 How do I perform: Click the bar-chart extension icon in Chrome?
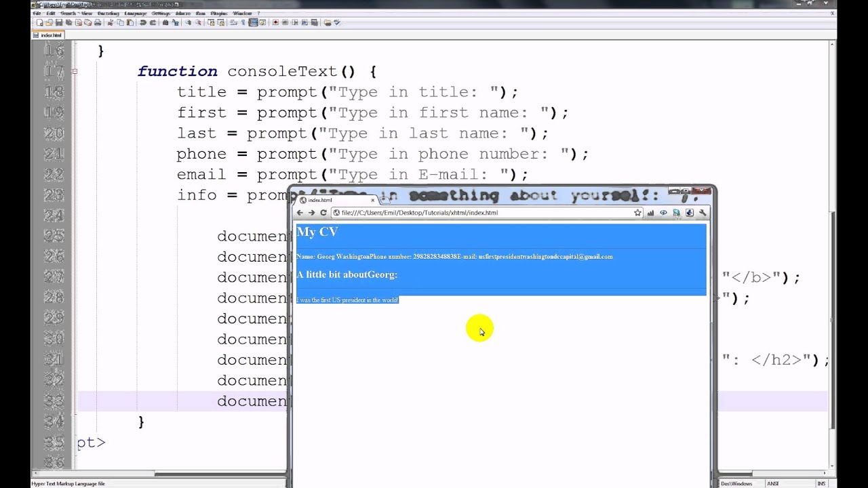point(650,213)
